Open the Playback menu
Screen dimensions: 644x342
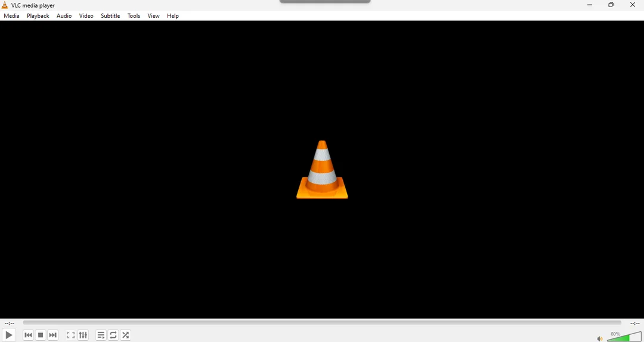tap(38, 15)
